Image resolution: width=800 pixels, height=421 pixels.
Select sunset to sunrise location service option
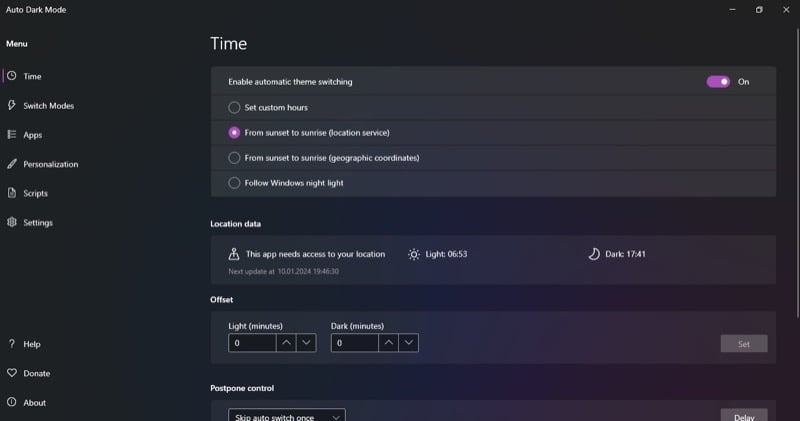tap(234, 132)
